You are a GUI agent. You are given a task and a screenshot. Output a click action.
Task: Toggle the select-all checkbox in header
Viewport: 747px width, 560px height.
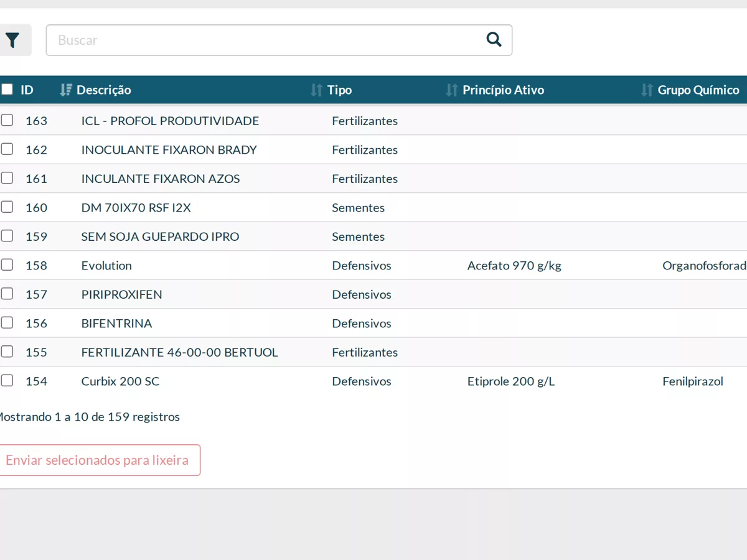pos(7,90)
